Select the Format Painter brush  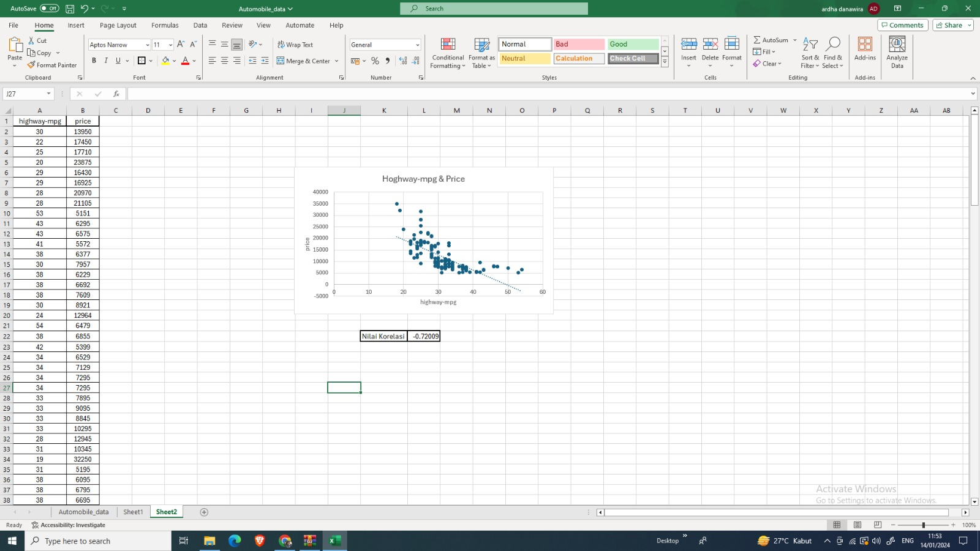coord(31,65)
